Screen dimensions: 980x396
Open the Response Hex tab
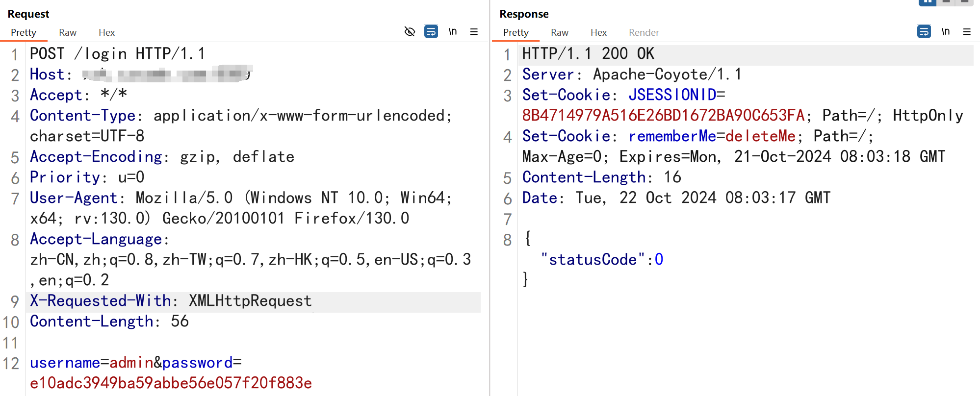pos(598,32)
